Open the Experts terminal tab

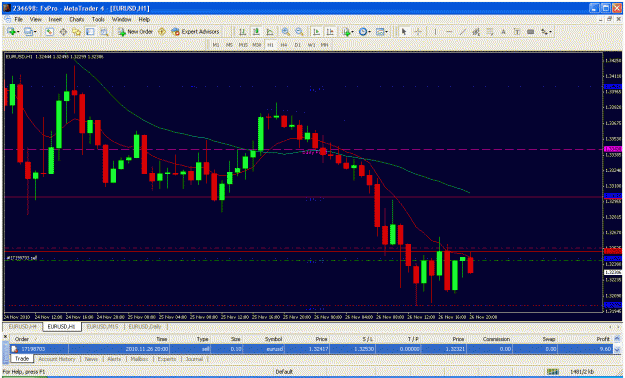point(167,359)
